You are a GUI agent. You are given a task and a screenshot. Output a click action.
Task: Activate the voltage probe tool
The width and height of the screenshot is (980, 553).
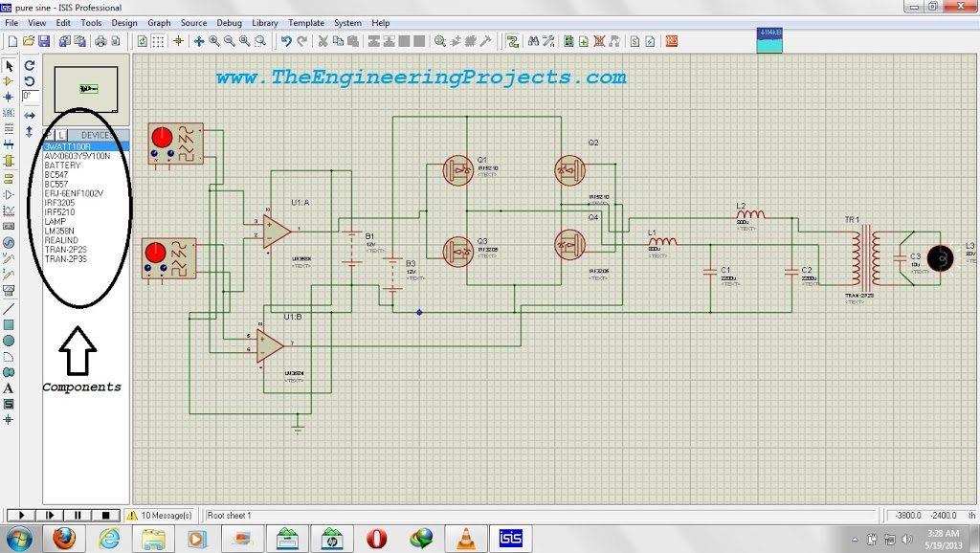point(8,258)
